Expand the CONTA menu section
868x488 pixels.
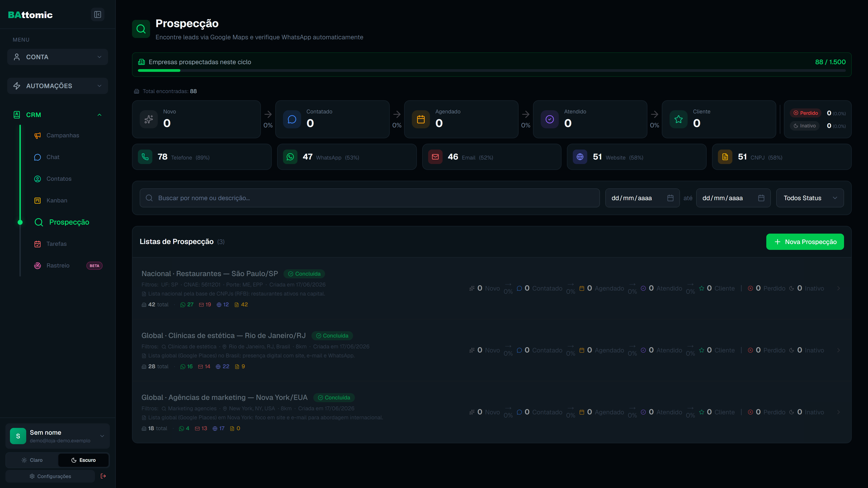(58, 57)
